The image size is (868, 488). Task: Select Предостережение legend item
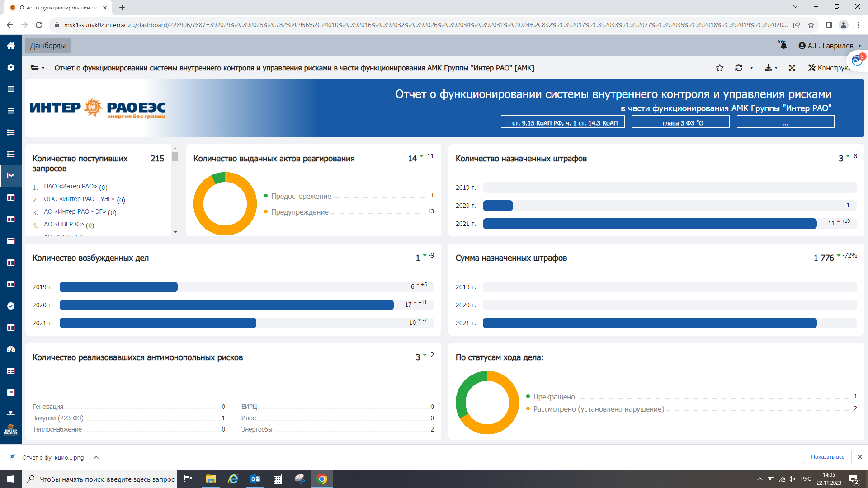tap(301, 196)
